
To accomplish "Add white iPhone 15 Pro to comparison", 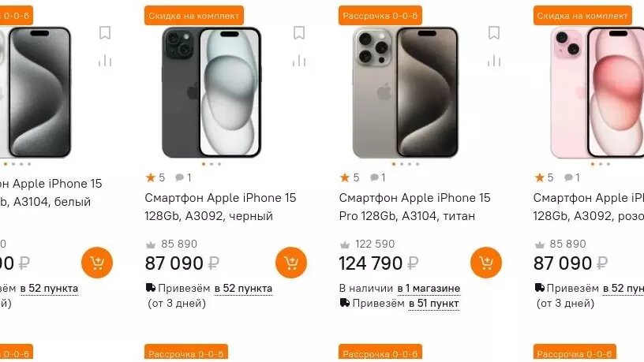I will click(x=105, y=61).
